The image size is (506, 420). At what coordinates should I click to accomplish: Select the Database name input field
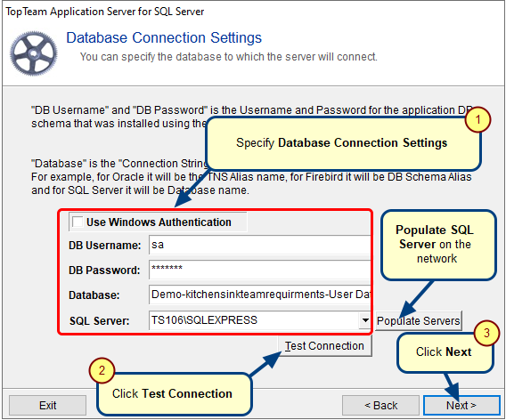coord(260,295)
